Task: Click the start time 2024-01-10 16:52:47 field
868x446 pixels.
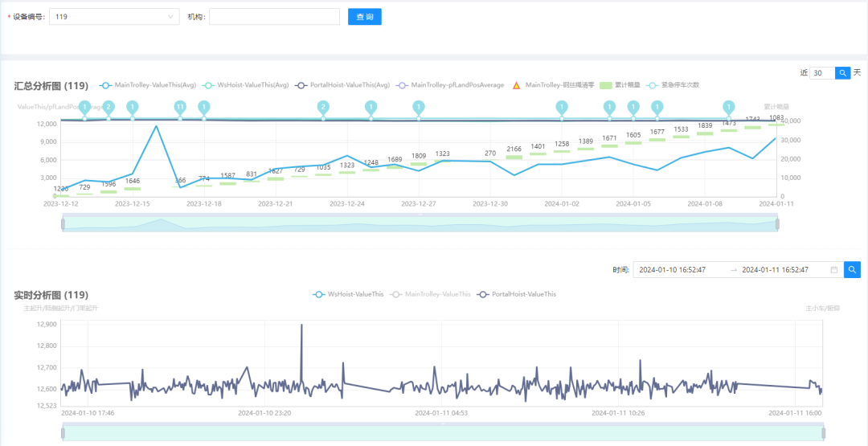Action: coord(674,270)
